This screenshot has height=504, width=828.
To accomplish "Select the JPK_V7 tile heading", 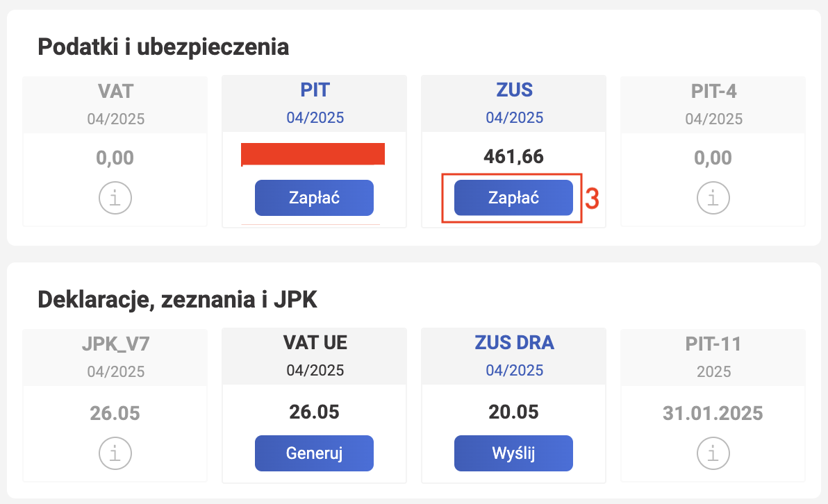I will click(x=115, y=344).
